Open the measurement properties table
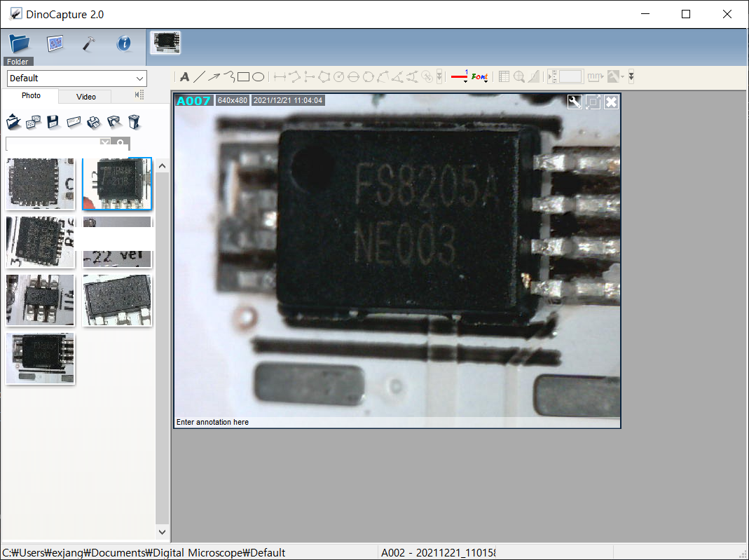Viewport: 749px width, 560px height. click(x=504, y=77)
